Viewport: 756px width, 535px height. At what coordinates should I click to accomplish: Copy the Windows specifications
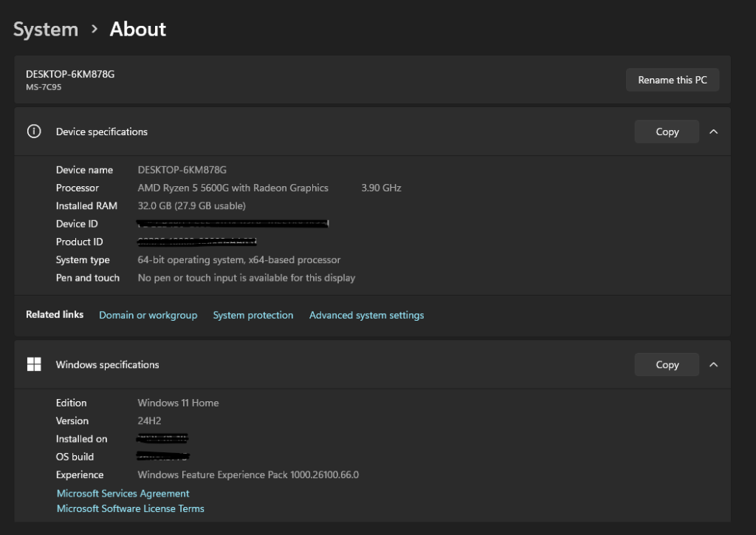(x=666, y=364)
